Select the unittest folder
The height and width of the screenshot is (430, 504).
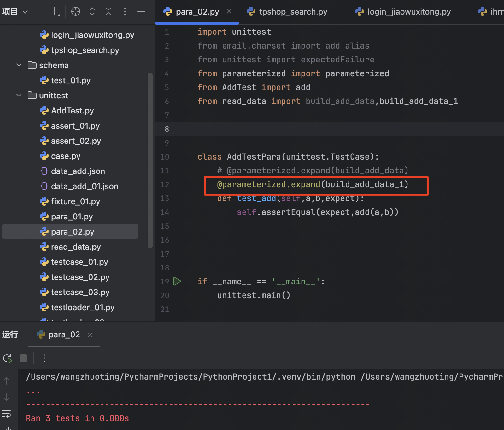48,96
